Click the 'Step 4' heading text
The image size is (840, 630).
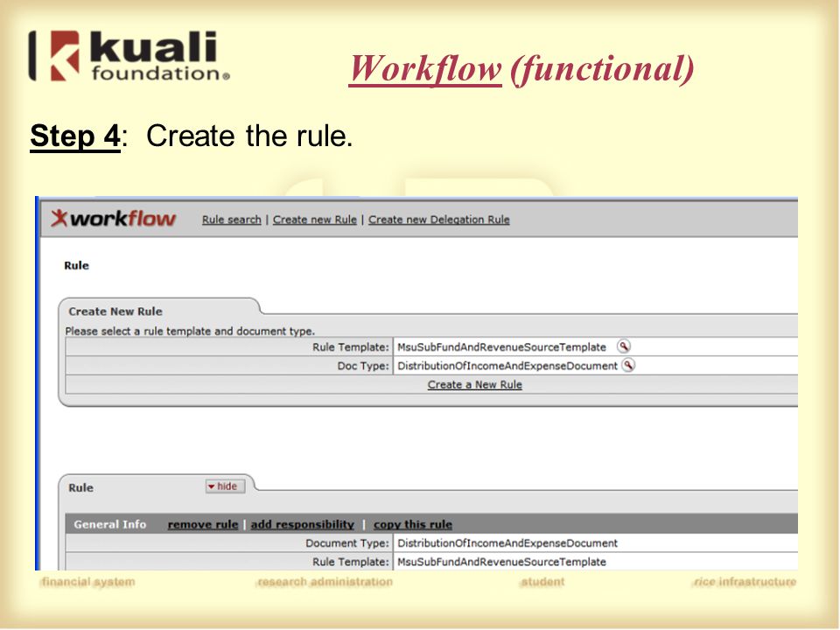(75, 136)
